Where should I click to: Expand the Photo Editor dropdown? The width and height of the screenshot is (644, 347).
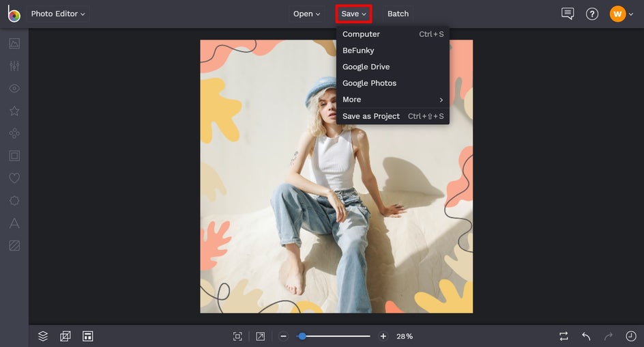tap(58, 14)
